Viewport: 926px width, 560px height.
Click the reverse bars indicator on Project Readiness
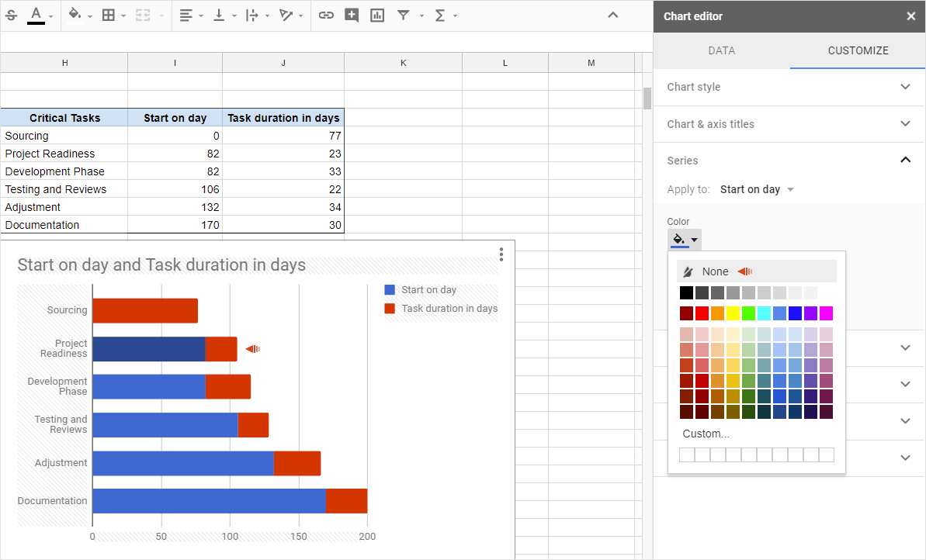pos(252,348)
